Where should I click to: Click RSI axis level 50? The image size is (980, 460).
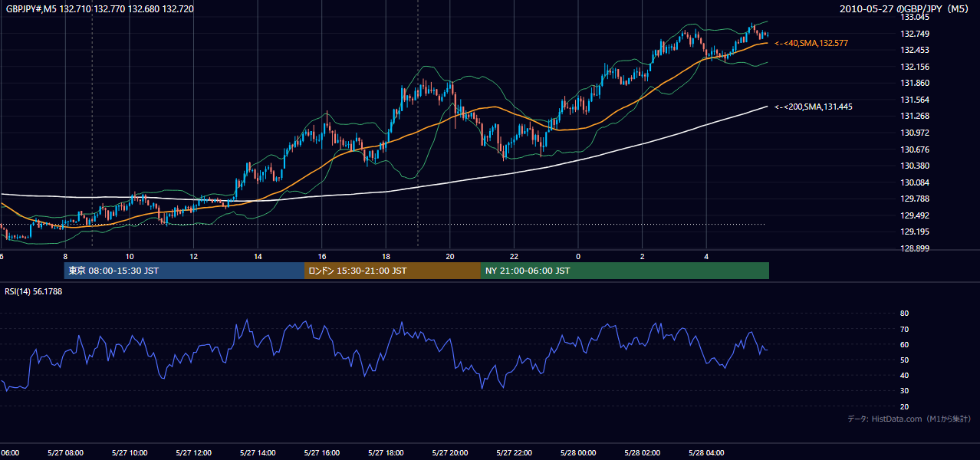pyautogui.click(x=904, y=360)
